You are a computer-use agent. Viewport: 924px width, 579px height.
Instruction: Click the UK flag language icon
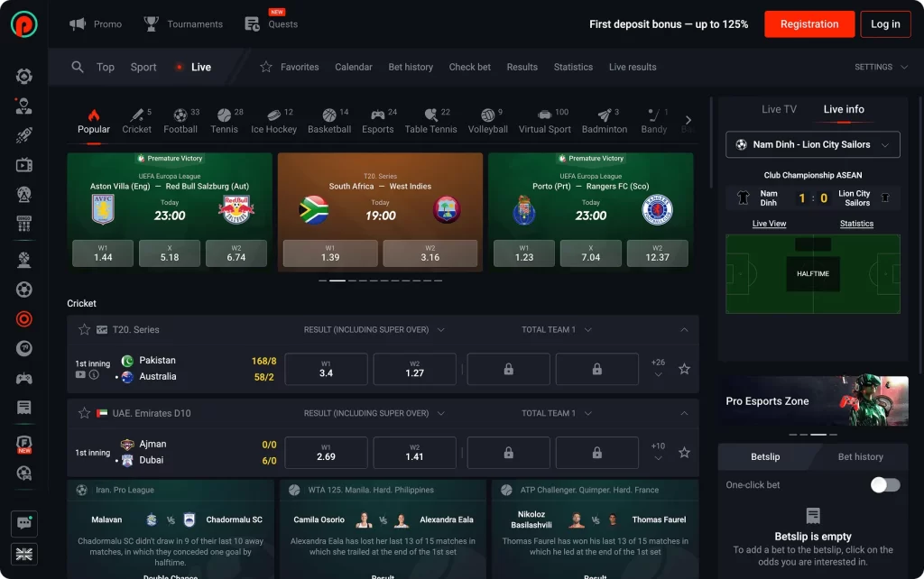click(x=24, y=554)
